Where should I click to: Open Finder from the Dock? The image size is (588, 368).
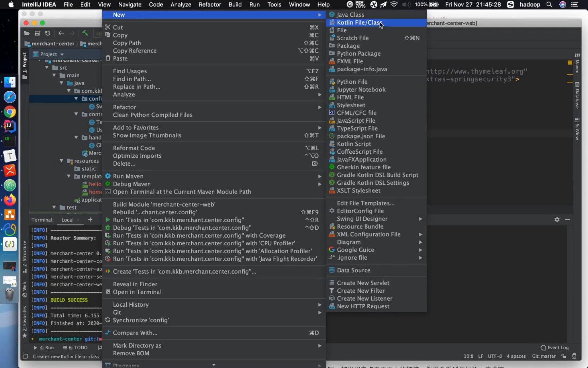(10, 82)
